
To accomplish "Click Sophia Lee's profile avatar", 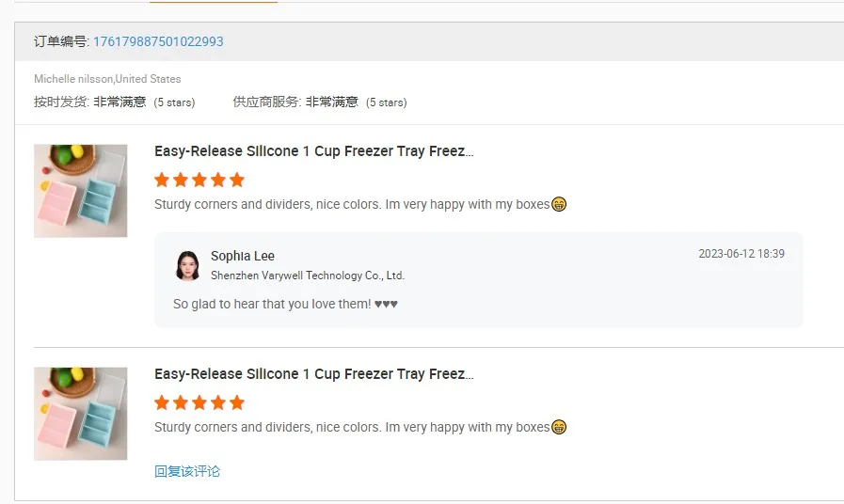I will 187,265.
